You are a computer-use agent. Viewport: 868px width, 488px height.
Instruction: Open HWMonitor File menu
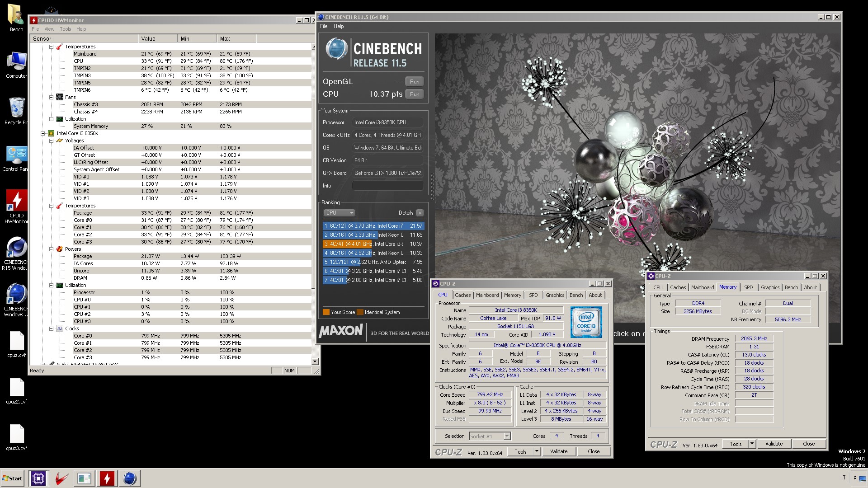[x=35, y=29]
